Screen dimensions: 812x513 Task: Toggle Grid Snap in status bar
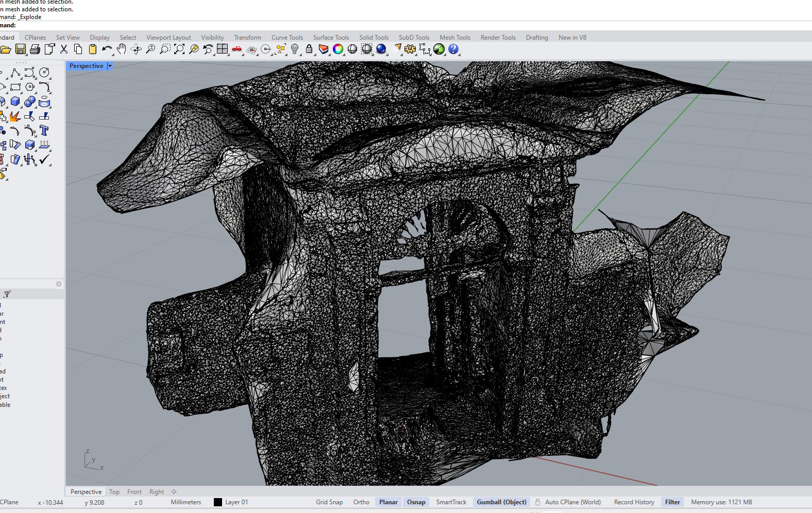tap(329, 502)
